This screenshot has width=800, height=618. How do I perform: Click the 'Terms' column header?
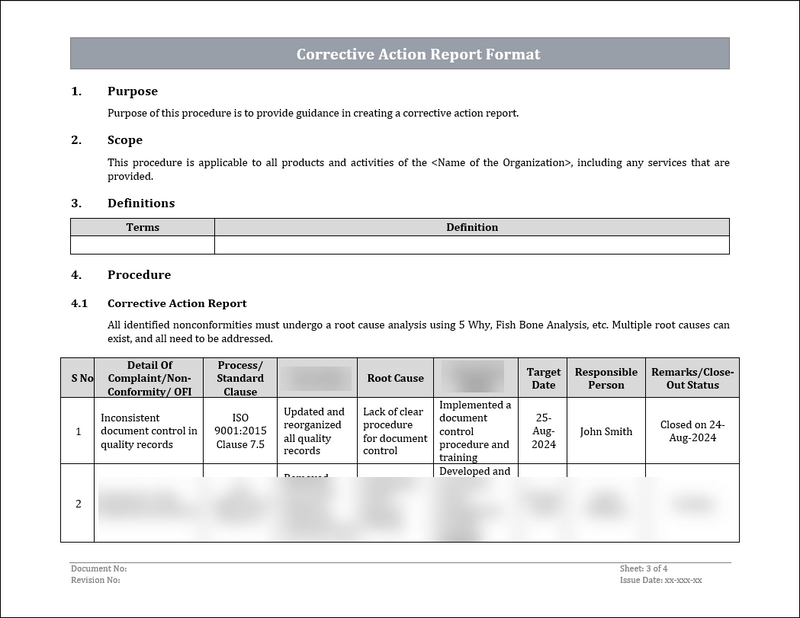(x=142, y=227)
